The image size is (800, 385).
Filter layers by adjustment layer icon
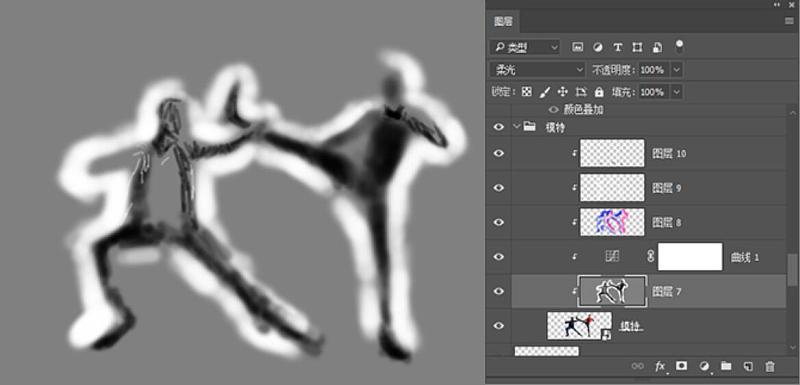tap(597, 47)
